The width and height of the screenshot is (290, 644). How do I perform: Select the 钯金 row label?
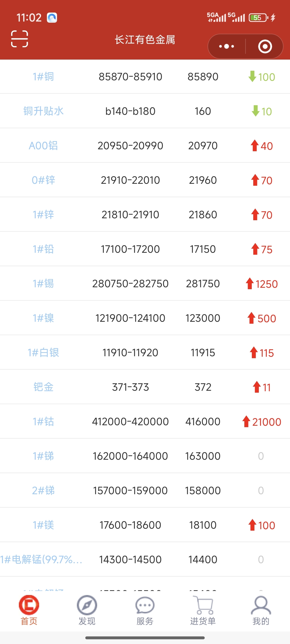[43, 387]
